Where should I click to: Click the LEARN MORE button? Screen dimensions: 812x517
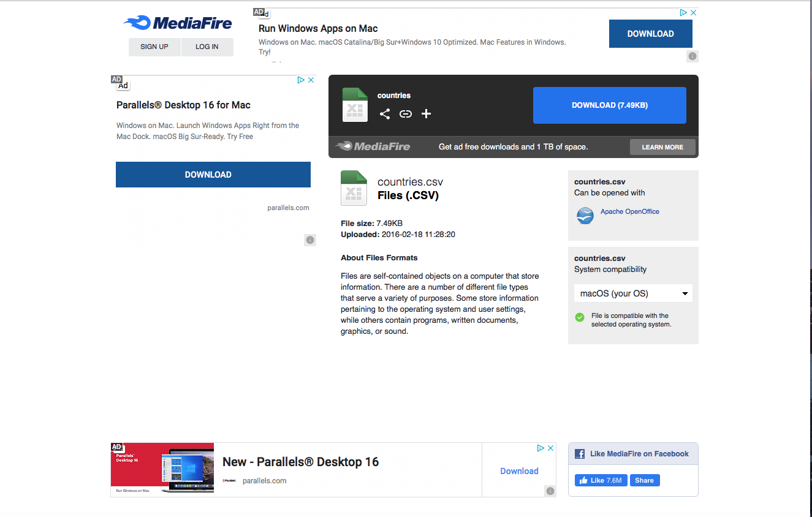662,147
